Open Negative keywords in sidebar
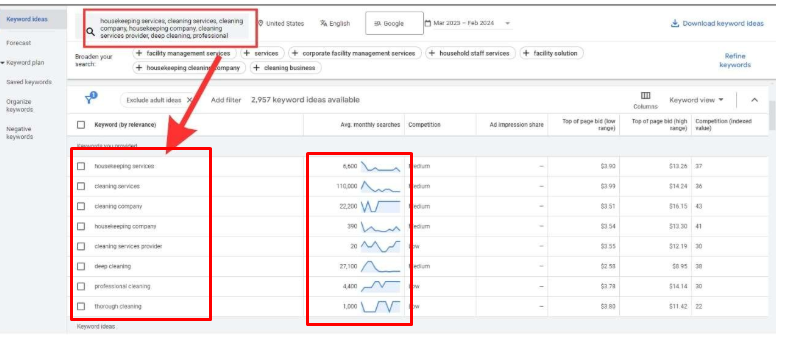This screenshot has width=806, height=360. pyautogui.click(x=20, y=133)
